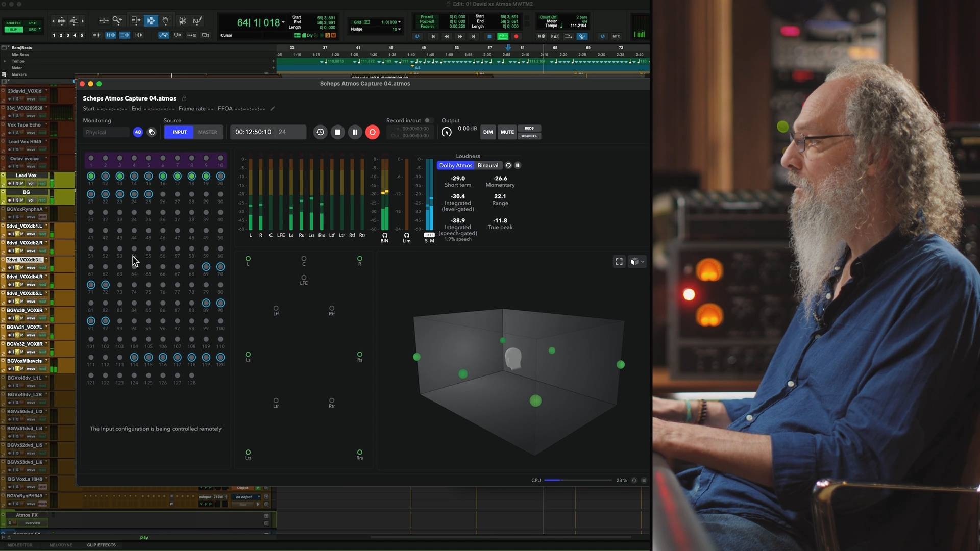Select the Pencil tool in the toolbar
This screenshot has height=551, width=980.
pos(198,21)
